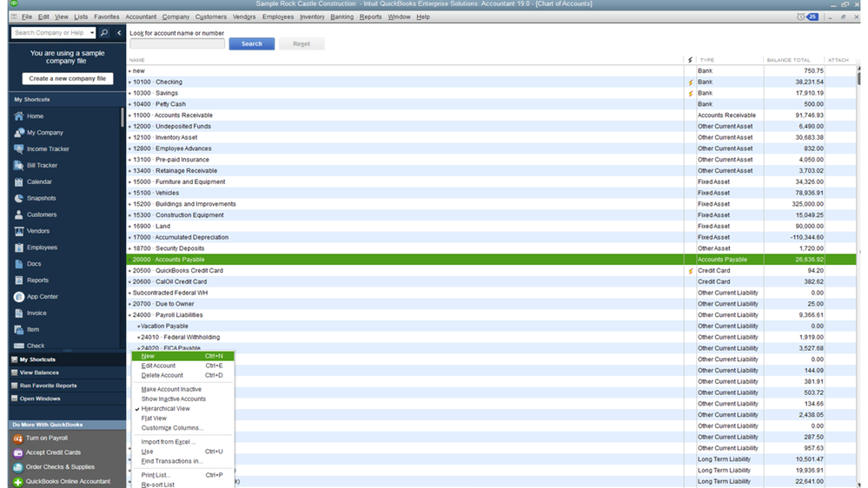Open search box dropdown arrow
The image size is (868, 488).
click(92, 33)
